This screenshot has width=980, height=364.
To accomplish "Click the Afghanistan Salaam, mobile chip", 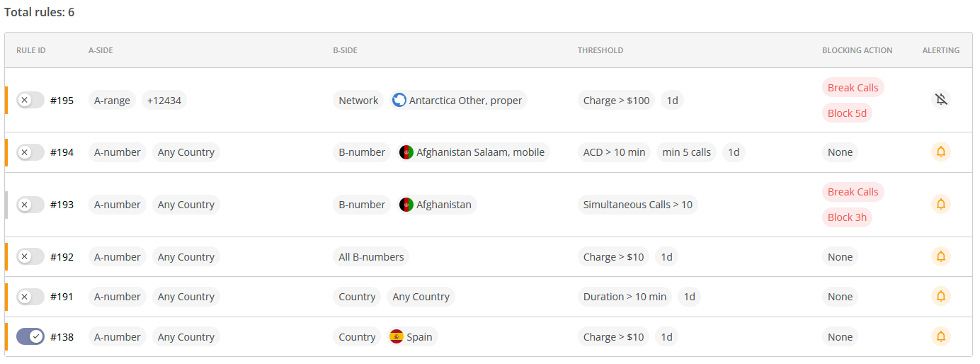I will [472, 152].
